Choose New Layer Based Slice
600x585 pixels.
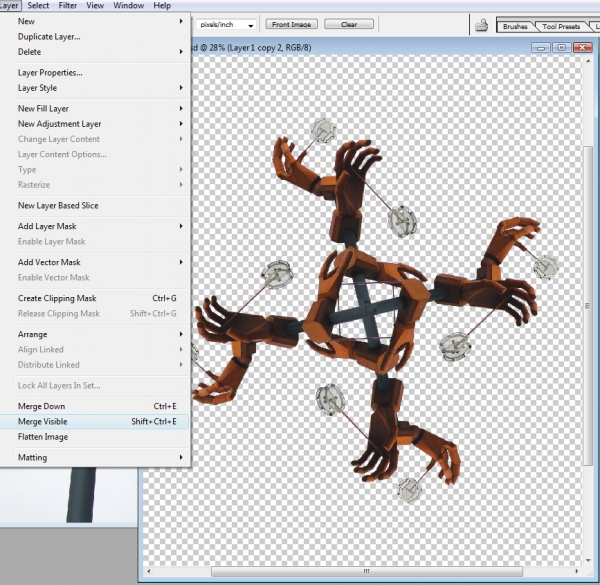coord(95,205)
